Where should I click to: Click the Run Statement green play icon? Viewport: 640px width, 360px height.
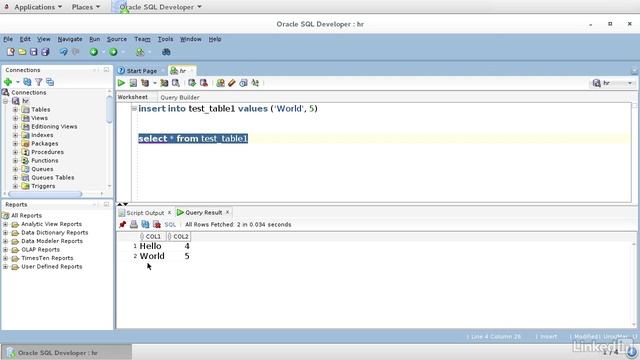pos(121,83)
